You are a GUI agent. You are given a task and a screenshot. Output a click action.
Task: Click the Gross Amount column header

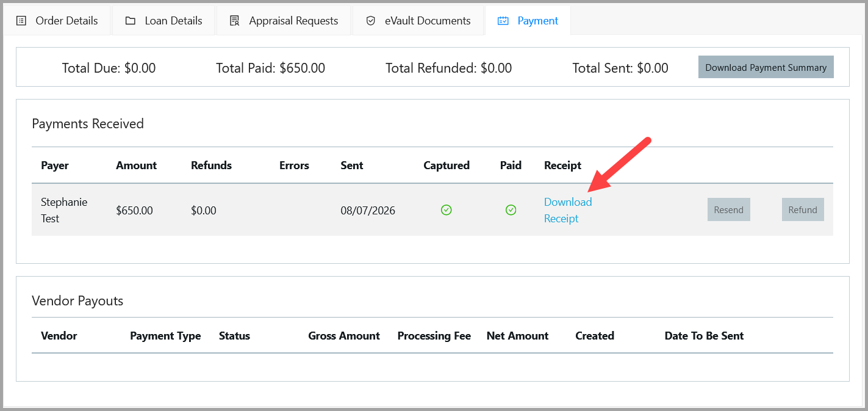(x=344, y=336)
